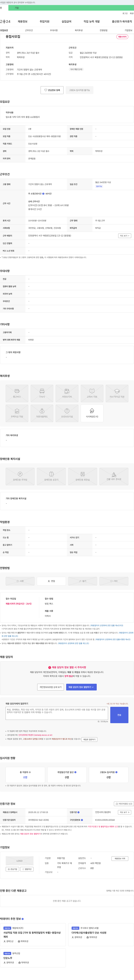Jump to 복리후생 section tab
The width and height of the screenshot is (134, 980).
pyautogui.click(x=79, y=30)
